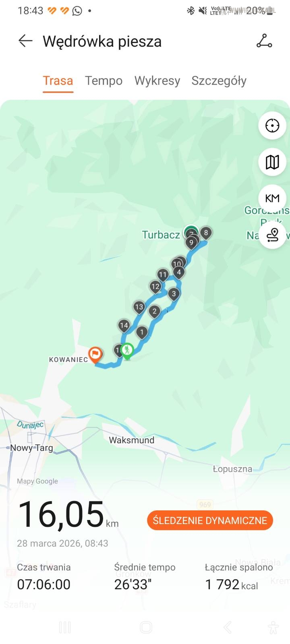Tap kilometer marker 8 near Turbacz

pyautogui.click(x=206, y=233)
